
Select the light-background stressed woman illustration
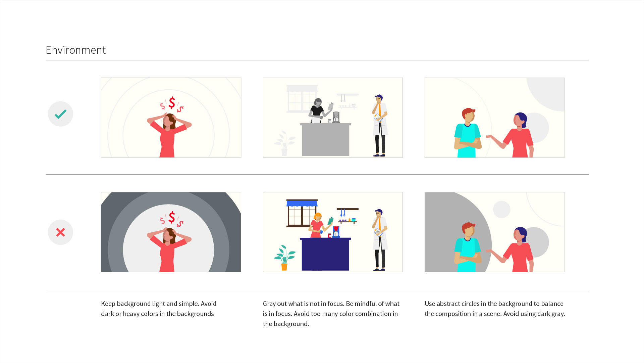tap(171, 117)
